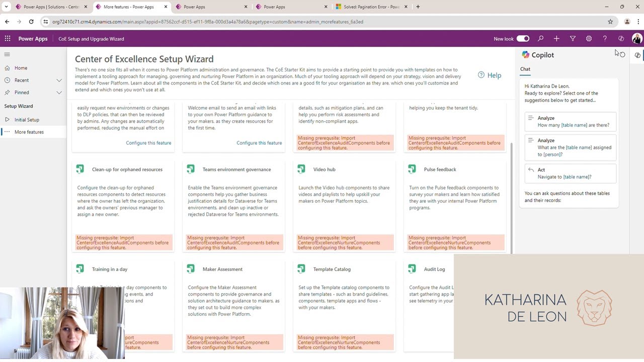This screenshot has height=362, width=644.
Task: Click the Pulse feedback card icon
Action: 412,169
